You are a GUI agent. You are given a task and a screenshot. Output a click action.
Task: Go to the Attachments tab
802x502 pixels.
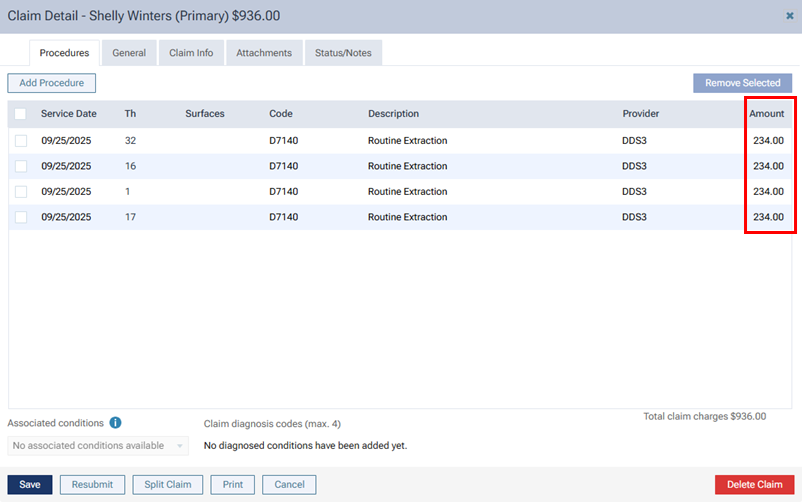pos(264,53)
